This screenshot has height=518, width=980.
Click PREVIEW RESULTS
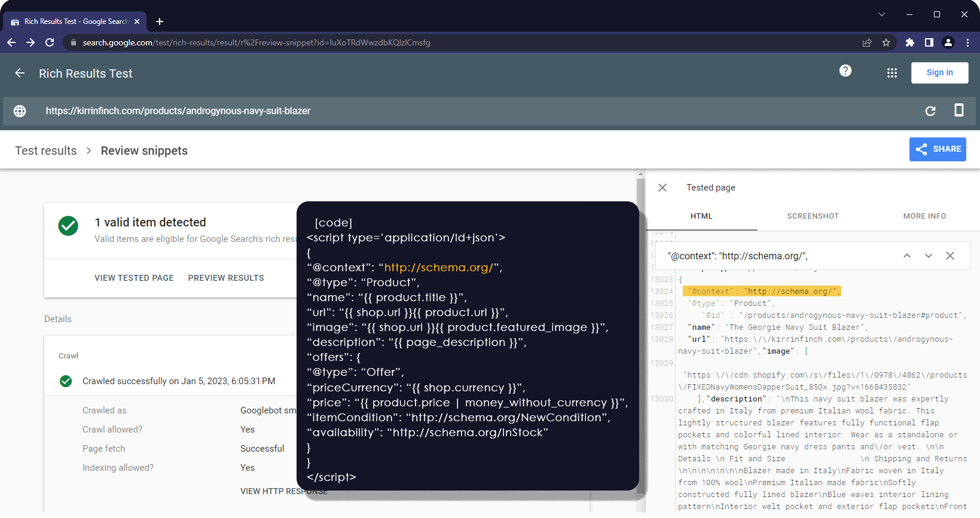pyautogui.click(x=226, y=278)
